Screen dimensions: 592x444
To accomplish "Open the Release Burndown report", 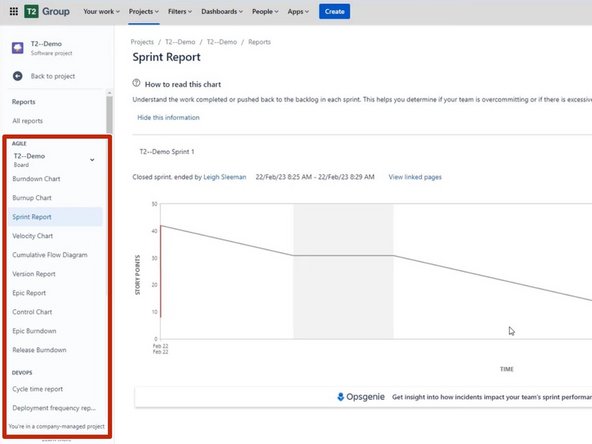I will click(x=39, y=350).
